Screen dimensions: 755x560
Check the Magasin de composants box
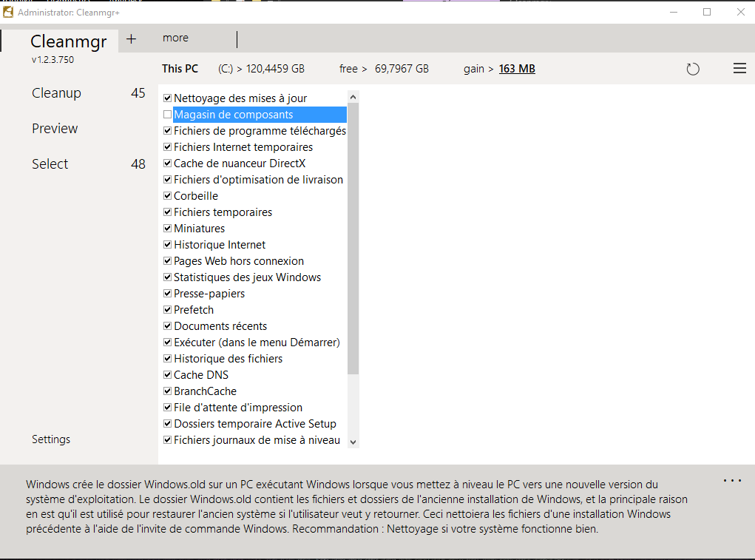(168, 115)
